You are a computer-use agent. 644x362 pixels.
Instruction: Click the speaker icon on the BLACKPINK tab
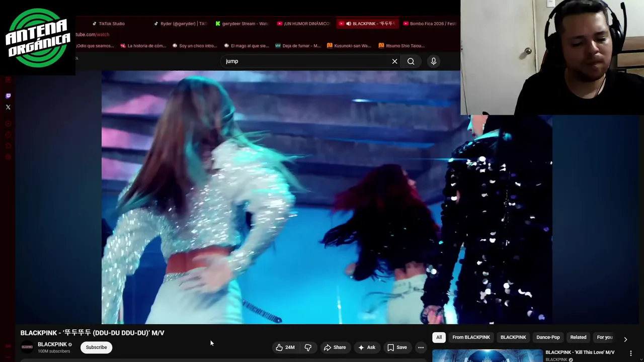(348, 24)
